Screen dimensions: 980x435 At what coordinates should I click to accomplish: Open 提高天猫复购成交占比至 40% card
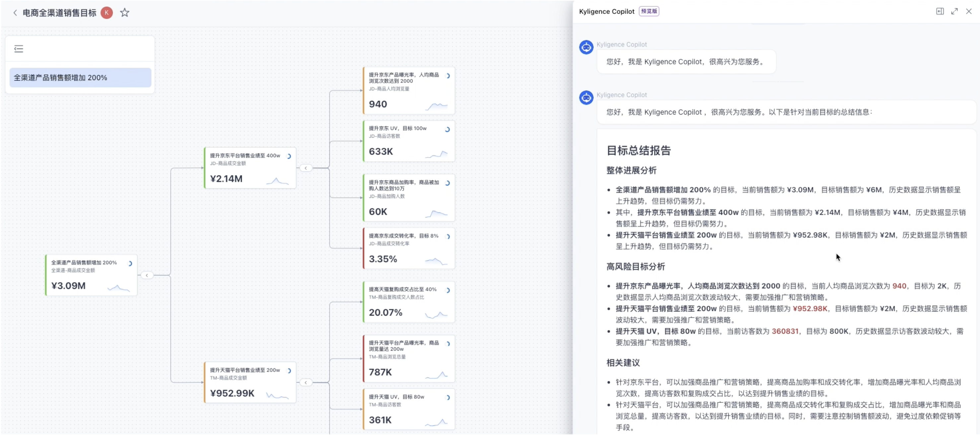pyautogui.click(x=409, y=302)
